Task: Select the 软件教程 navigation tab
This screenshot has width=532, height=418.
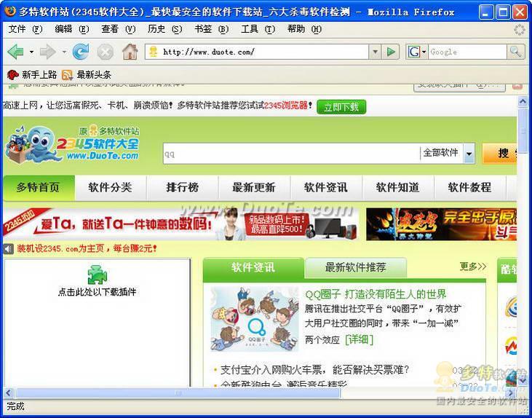Action: point(470,187)
